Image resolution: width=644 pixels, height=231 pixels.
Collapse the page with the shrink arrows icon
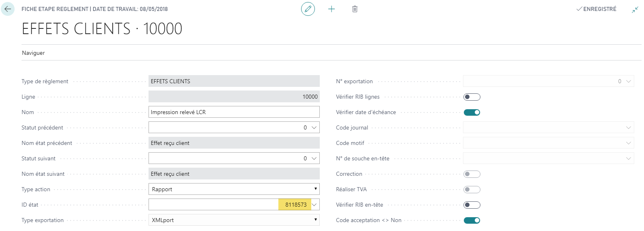(x=635, y=9)
